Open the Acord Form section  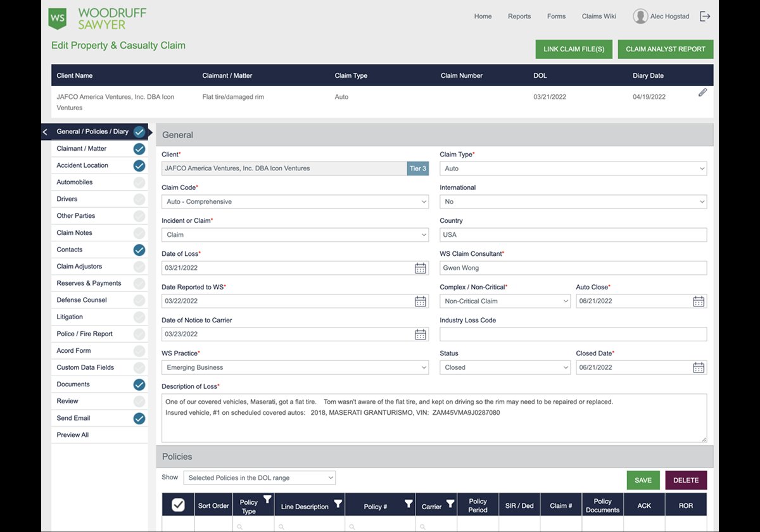[x=99, y=350]
